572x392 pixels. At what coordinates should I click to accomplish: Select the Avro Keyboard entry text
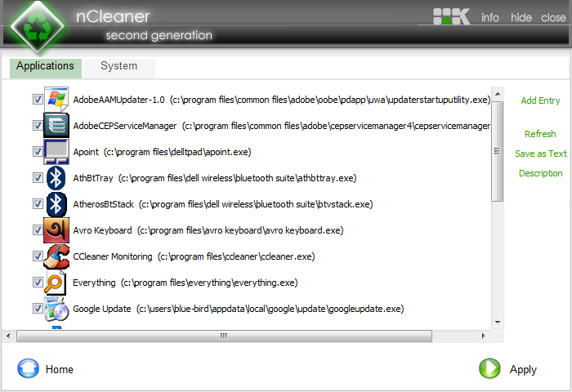(x=208, y=230)
